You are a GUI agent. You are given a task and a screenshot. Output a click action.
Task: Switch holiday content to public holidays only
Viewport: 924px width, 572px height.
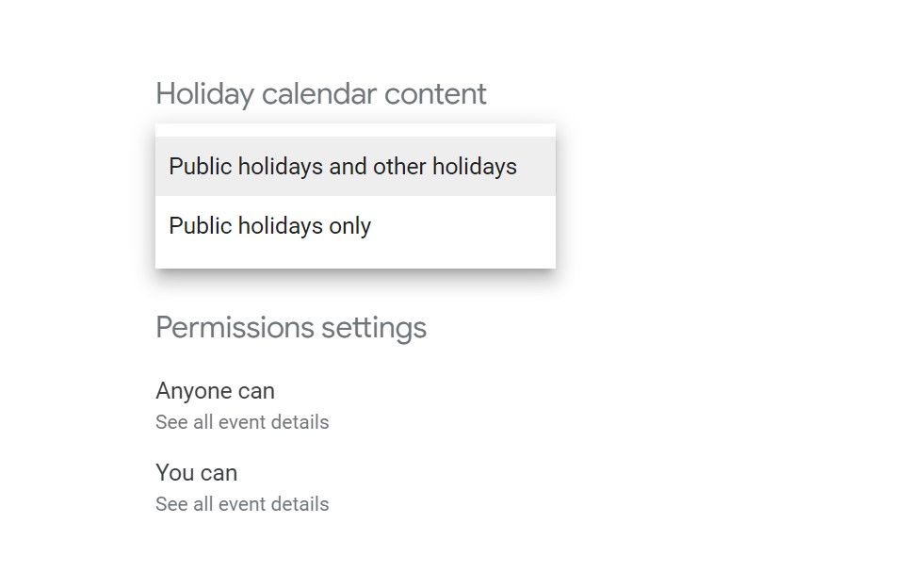pyautogui.click(x=269, y=226)
